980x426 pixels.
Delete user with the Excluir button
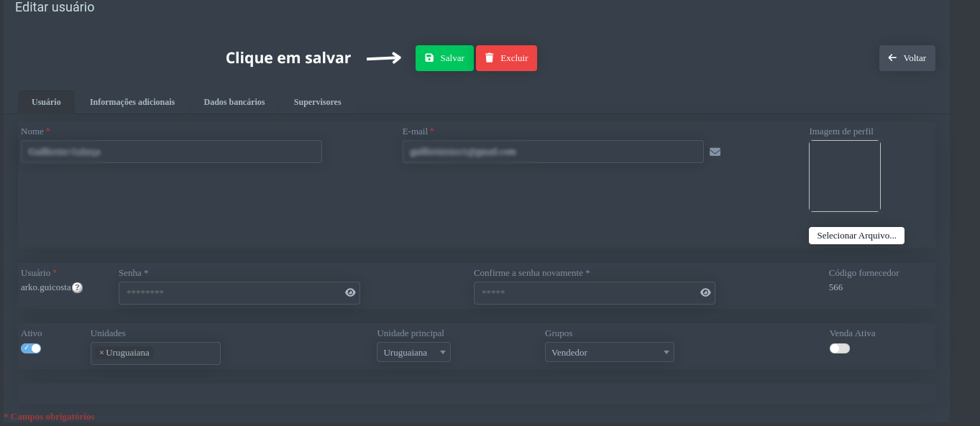click(x=506, y=58)
